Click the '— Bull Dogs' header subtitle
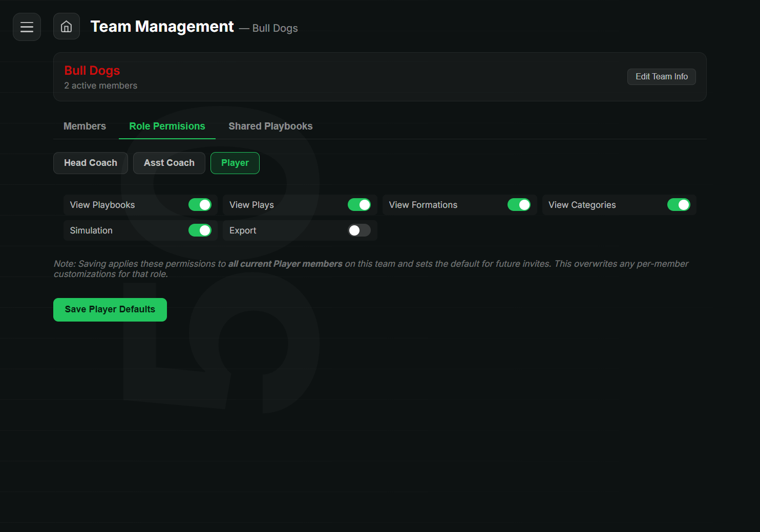The image size is (760, 532). 268,29
